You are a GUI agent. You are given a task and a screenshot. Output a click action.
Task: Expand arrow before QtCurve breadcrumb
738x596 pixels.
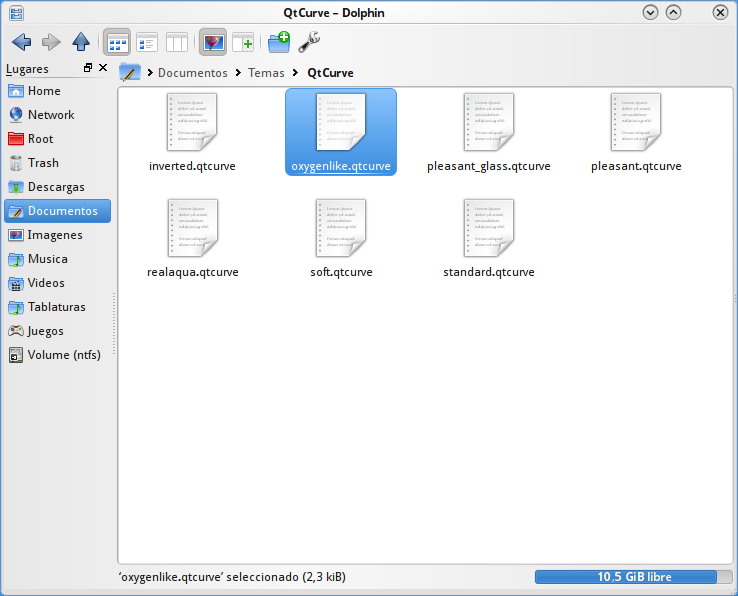(296, 72)
